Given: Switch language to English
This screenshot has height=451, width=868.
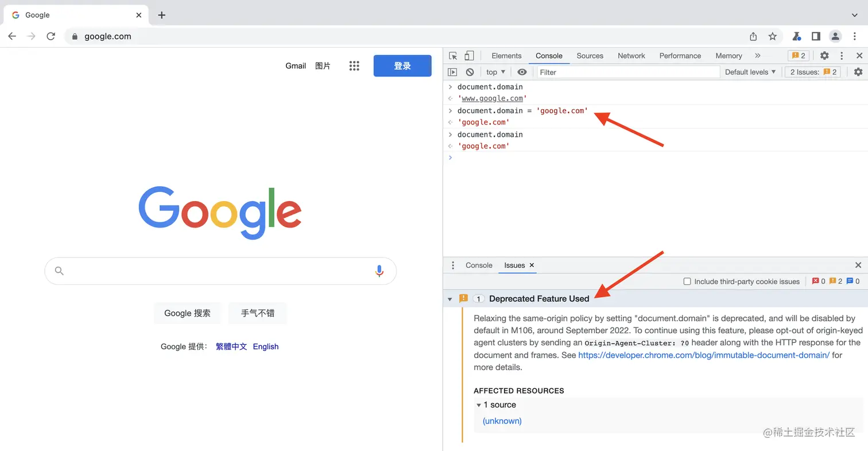Looking at the screenshot, I should (266, 346).
